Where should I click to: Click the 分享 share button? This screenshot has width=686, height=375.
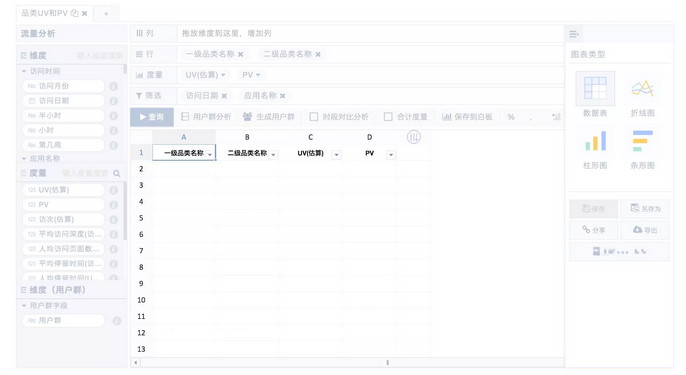[x=594, y=230]
